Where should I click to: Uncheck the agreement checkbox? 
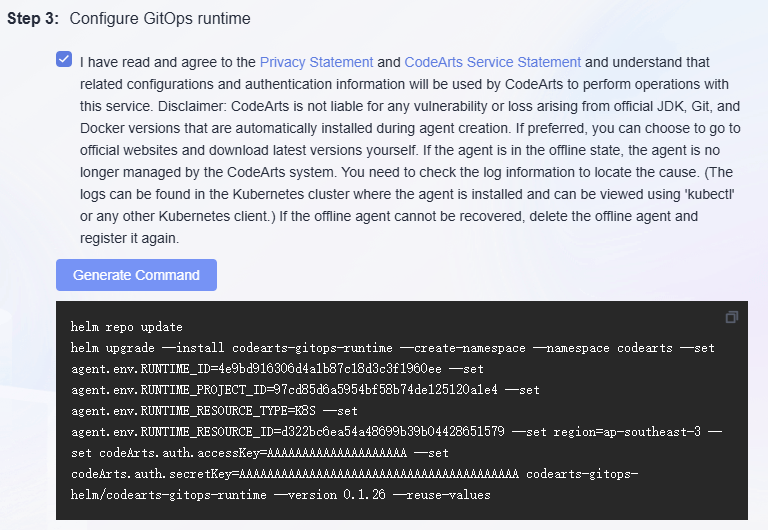(x=64, y=60)
